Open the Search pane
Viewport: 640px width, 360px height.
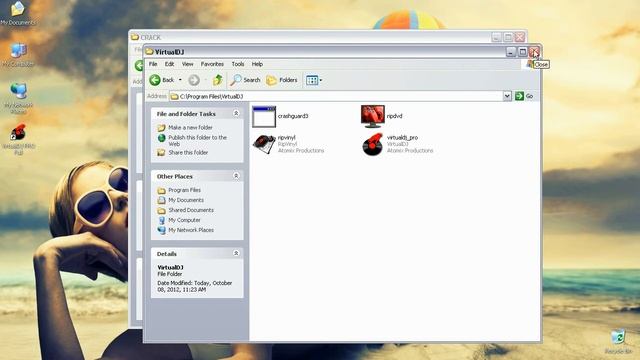tap(245, 80)
